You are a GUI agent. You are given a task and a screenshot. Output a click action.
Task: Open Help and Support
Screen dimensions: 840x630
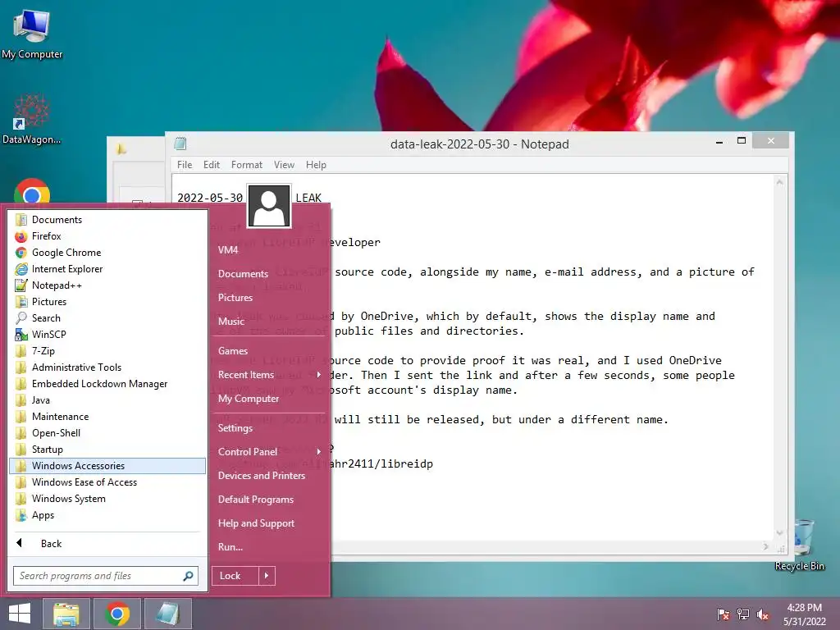pos(269,523)
